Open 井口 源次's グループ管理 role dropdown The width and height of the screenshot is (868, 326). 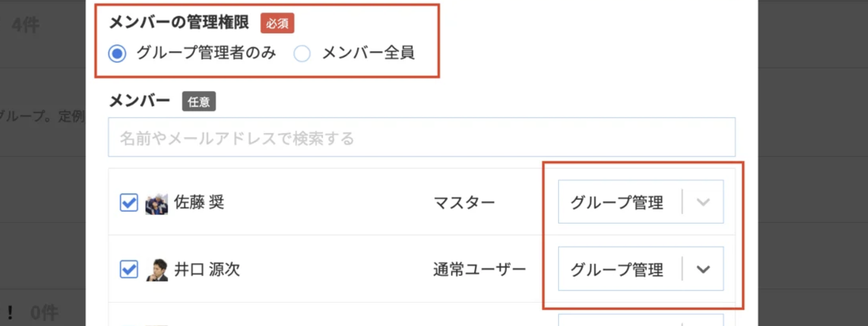[641, 269]
